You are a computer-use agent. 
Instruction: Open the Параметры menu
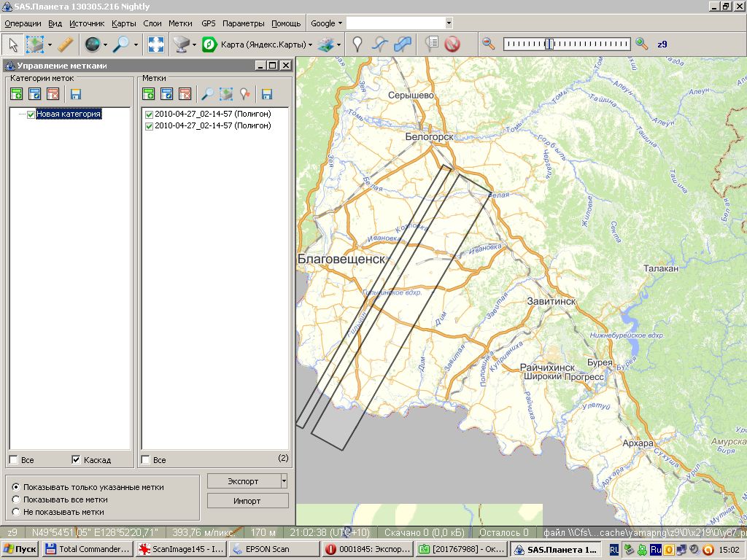click(x=244, y=23)
